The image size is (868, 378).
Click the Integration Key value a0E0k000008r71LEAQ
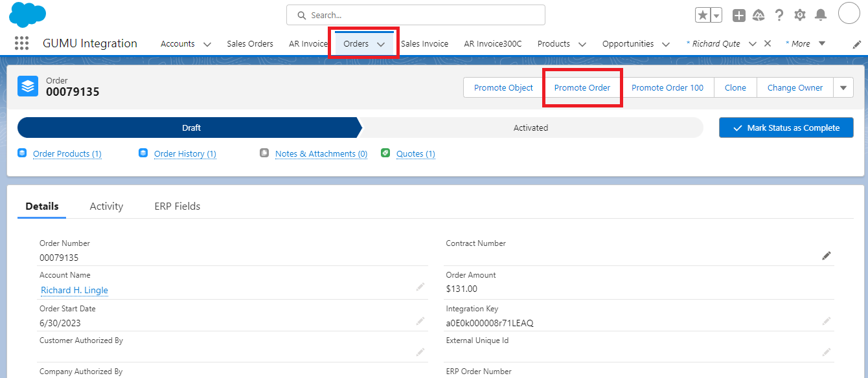[490, 323]
